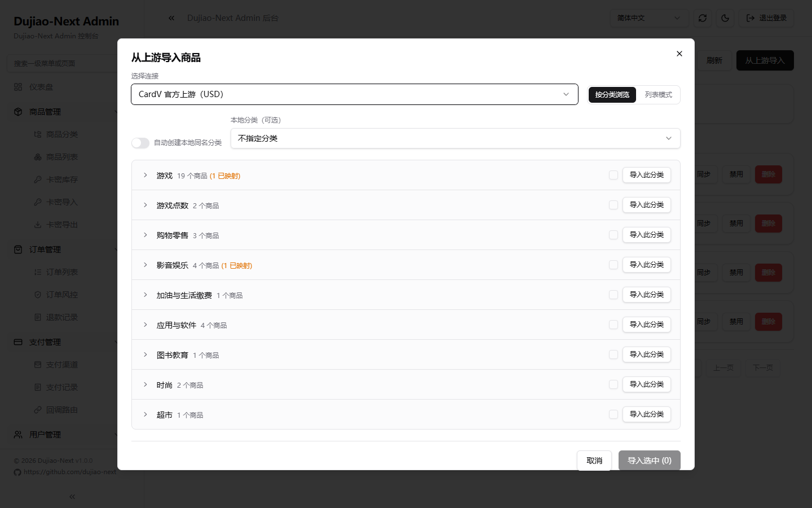The image size is (812, 508).
Task: Click 导入此分类 for 购物零售
Action: pos(647,235)
